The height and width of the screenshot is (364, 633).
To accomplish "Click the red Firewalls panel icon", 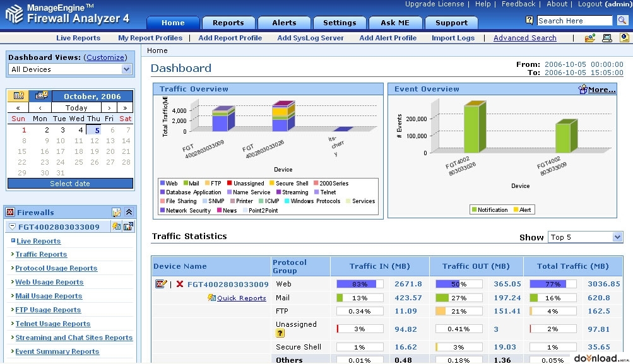I will pos(10,212).
